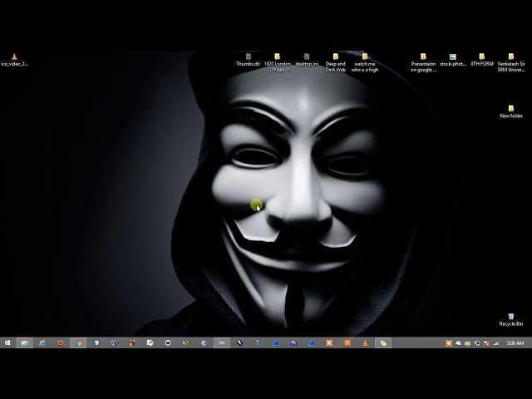Select the Deep and Dark Web folder

pyautogui.click(x=335, y=63)
